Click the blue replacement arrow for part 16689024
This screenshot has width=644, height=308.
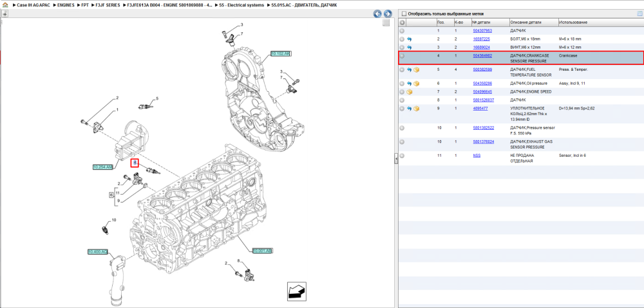tap(410, 48)
